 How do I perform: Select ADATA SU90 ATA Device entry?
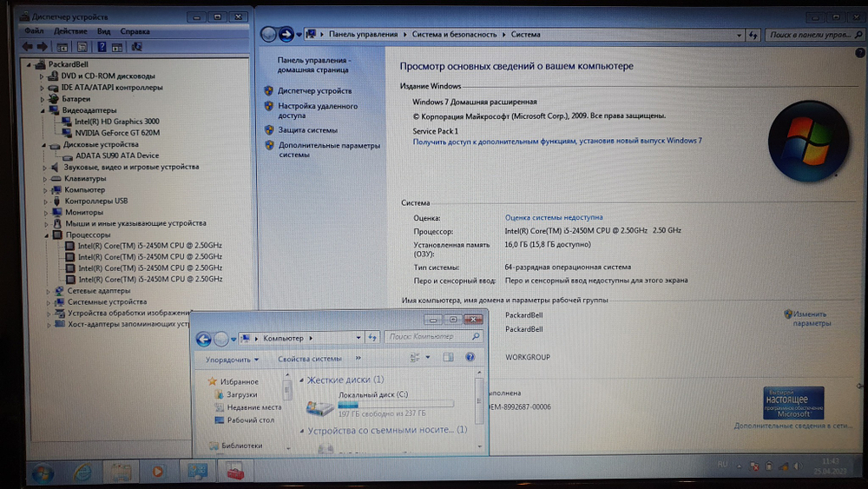pyautogui.click(x=117, y=155)
